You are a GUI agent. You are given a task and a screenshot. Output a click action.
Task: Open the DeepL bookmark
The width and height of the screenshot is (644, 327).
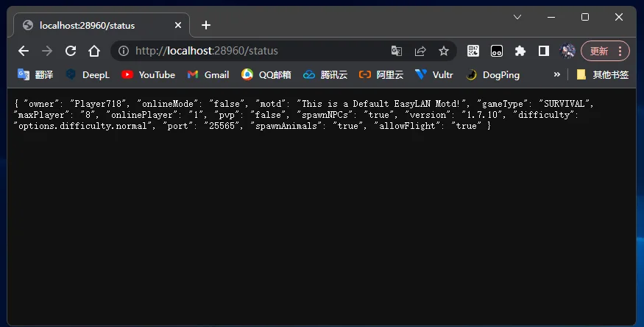[88, 74]
